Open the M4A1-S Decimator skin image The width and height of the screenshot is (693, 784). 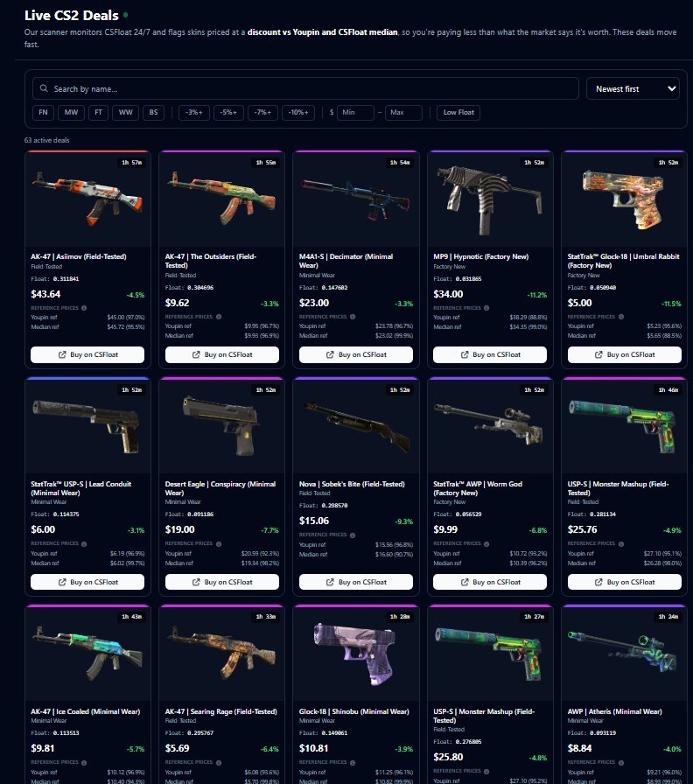[x=356, y=199]
